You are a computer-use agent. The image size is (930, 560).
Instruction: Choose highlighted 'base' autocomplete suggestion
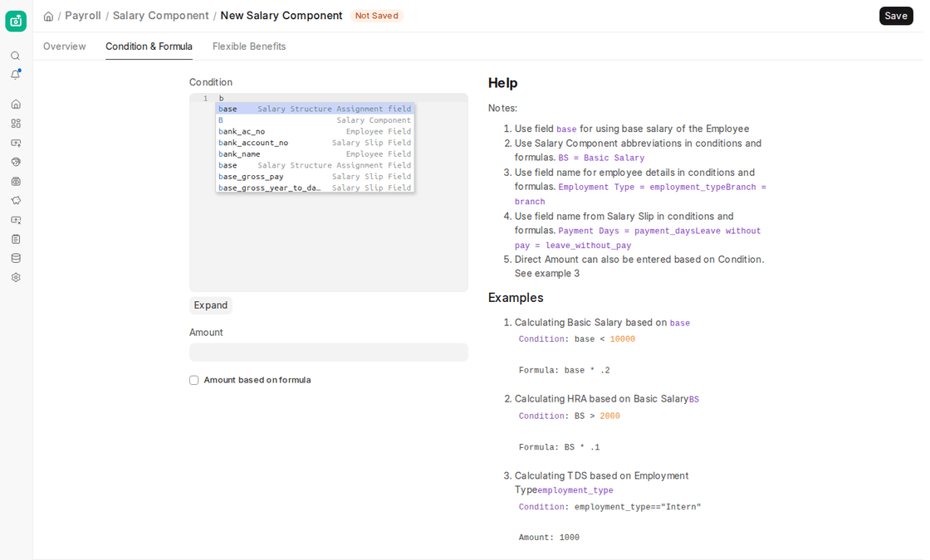(x=315, y=109)
